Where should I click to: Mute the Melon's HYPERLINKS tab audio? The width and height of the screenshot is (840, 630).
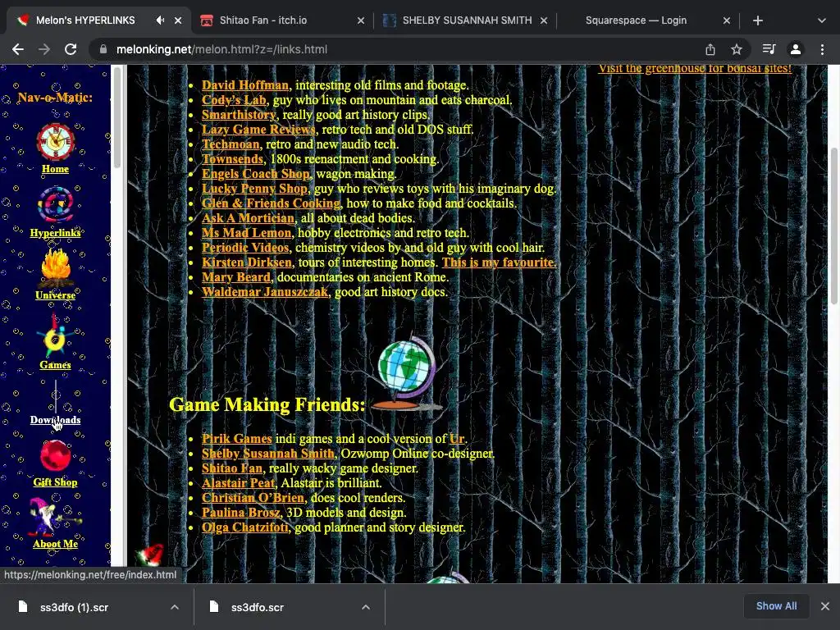click(160, 21)
